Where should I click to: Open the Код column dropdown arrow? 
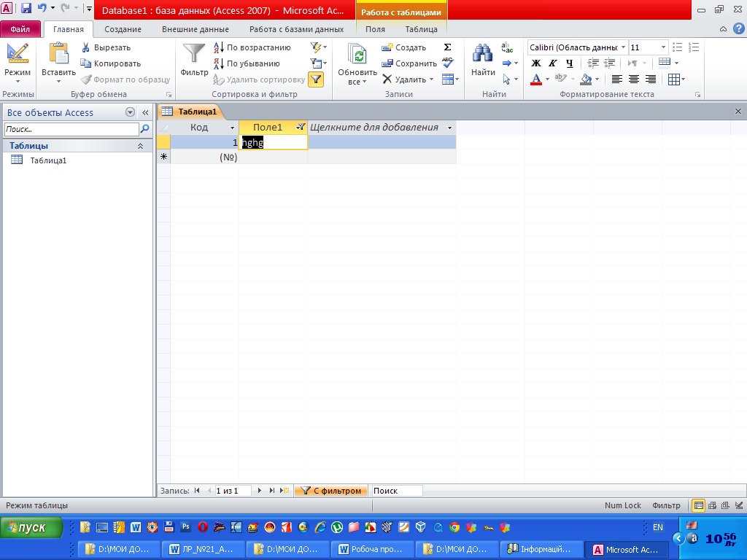click(233, 128)
